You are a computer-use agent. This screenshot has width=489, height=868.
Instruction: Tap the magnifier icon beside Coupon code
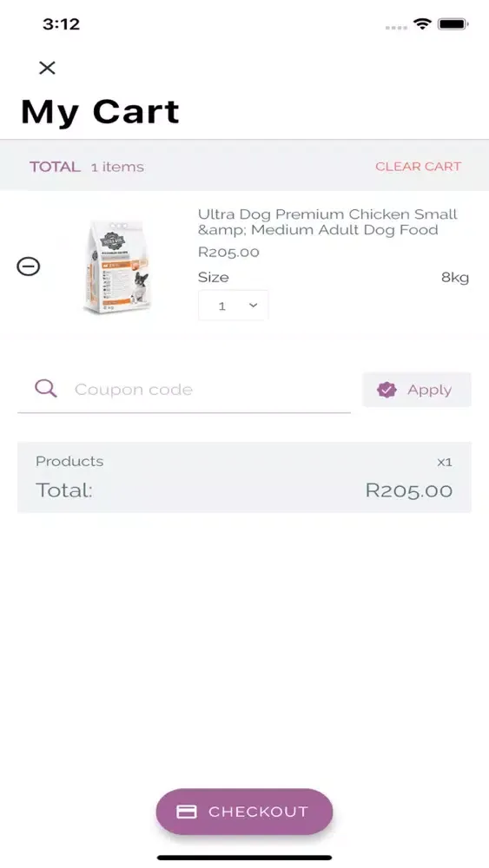pyautogui.click(x=45, y=389)
